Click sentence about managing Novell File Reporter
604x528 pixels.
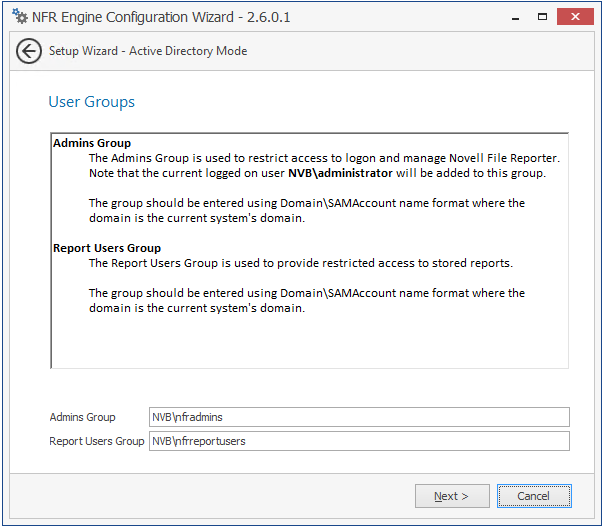click(324, 158)
